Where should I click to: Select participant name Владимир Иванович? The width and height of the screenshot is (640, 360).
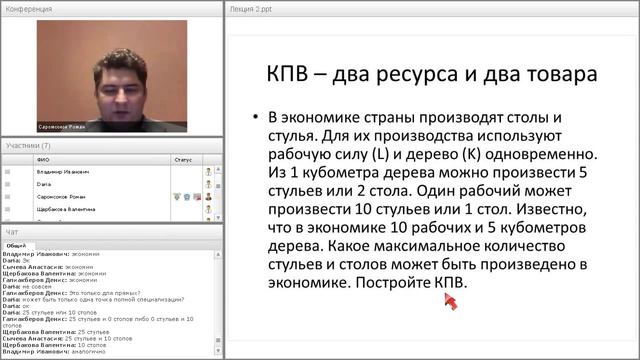click(x=63, y=172)
